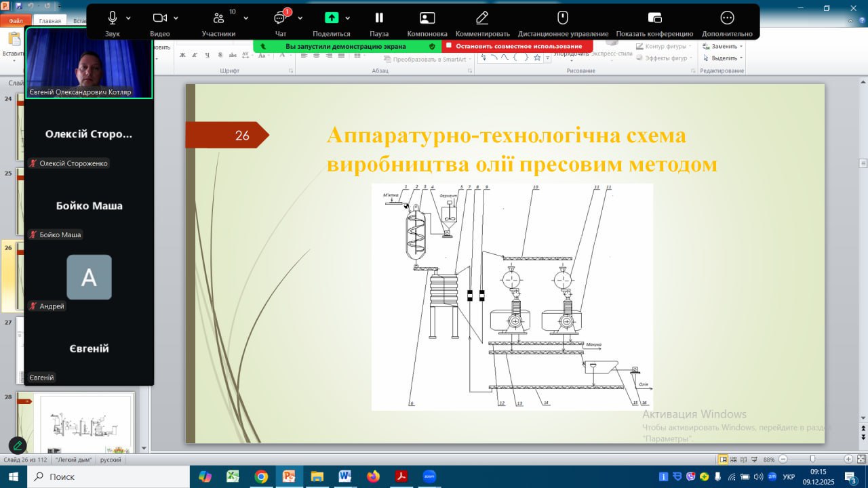Viewport: 868px width, 488px height.
Task: Open the Участники participants panel
Action: coord(218,18)
